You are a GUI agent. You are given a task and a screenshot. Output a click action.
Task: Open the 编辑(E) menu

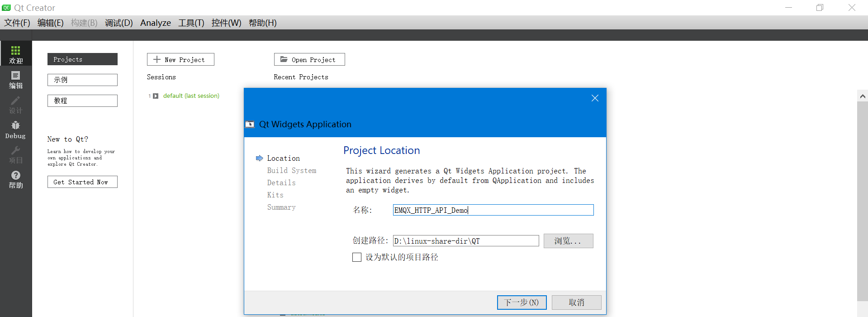pos(50,23)
